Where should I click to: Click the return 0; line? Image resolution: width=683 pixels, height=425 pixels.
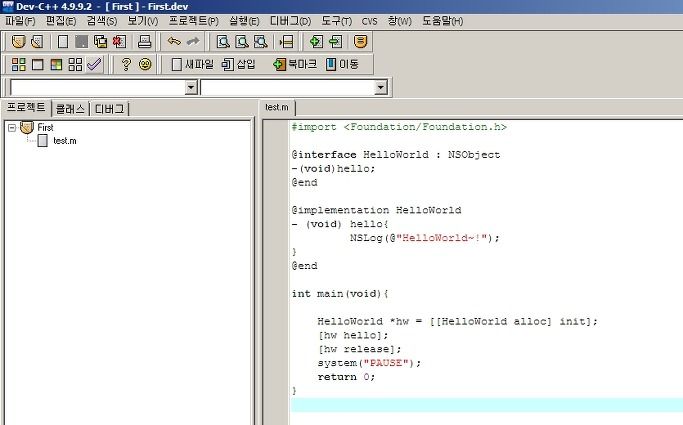click(346, 377)
